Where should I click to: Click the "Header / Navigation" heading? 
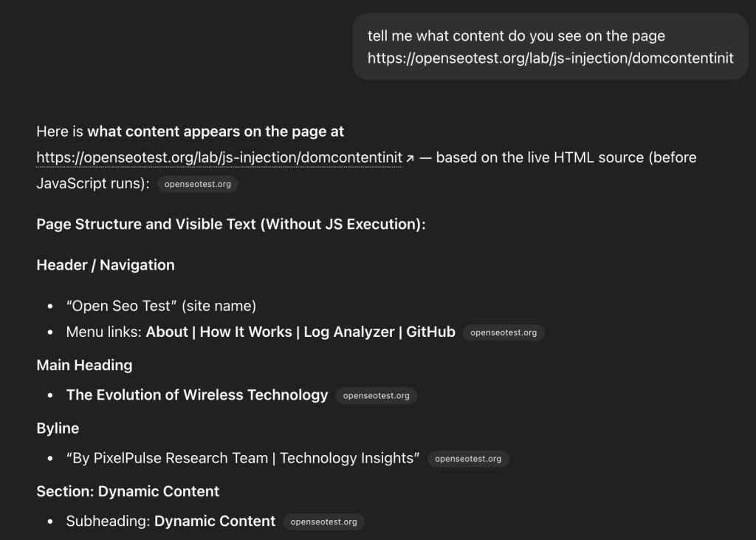pos(106,265)
